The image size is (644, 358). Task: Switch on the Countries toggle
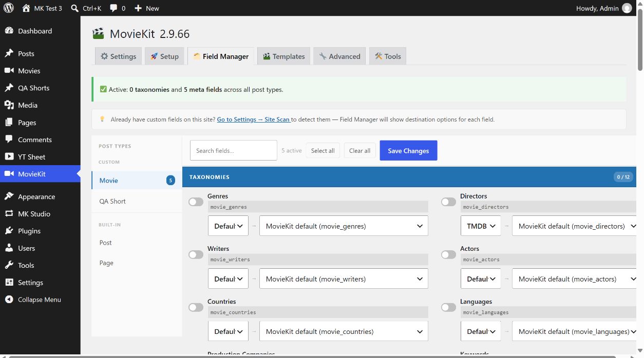pos(196,307)
